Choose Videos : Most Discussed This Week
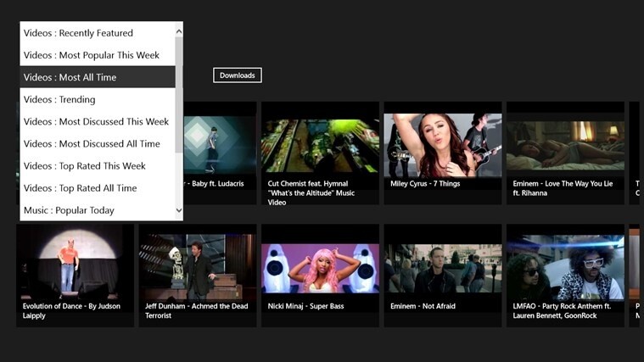Screen dimensions: 644x362 coord(96,121)
